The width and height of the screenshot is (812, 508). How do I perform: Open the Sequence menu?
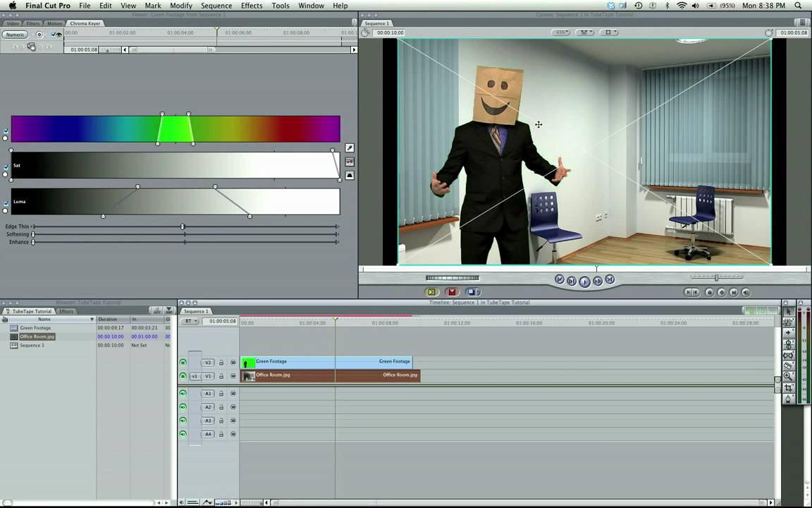pos(216,6)
